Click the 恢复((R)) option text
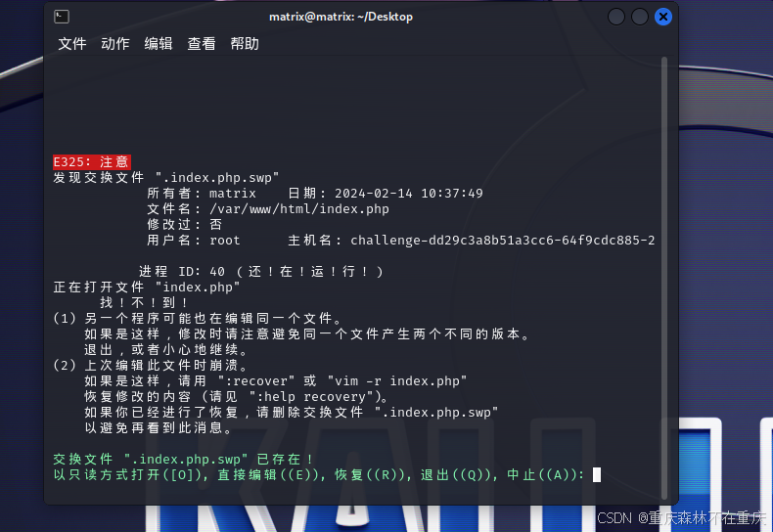 point(370,475)
